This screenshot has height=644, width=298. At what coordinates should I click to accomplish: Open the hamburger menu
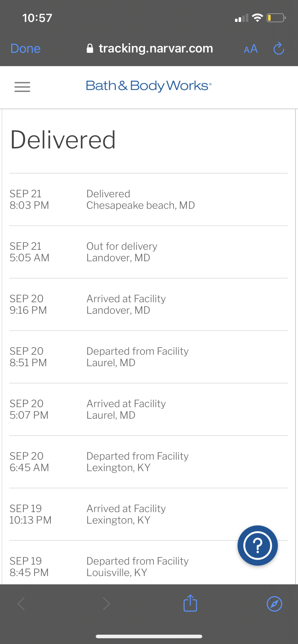coord(22,87)
